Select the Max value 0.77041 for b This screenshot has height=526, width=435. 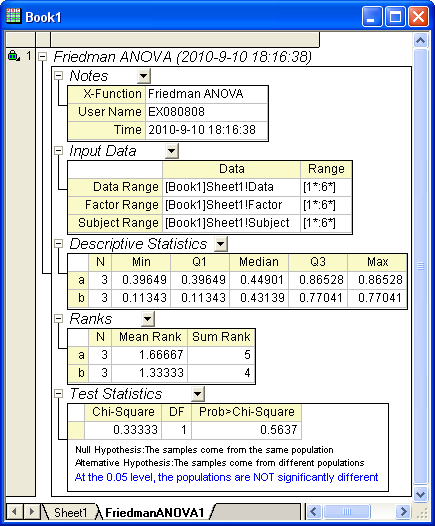(377, 298)
